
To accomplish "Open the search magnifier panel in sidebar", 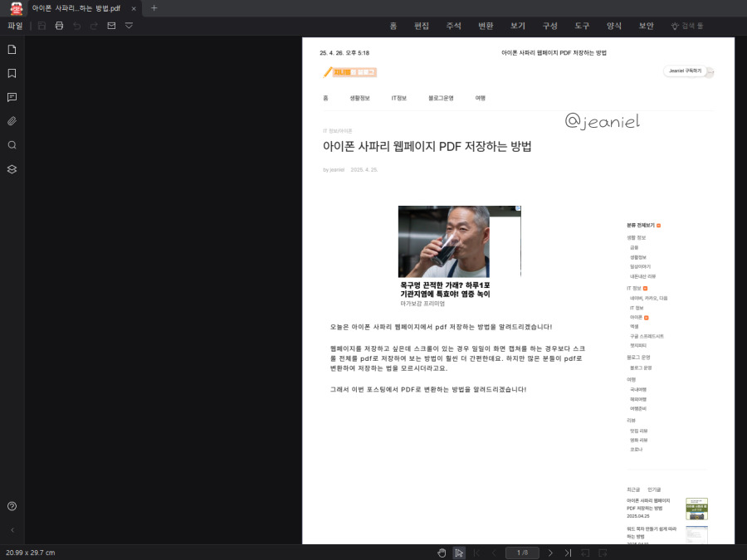I will [12, 145].
